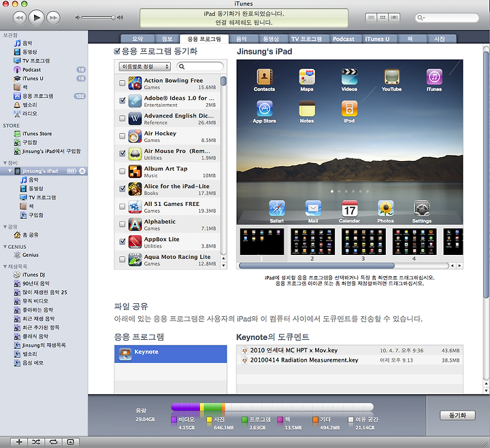The width and height of the screenshot is (490, 448).
Task: Uncheck Air Mouse Pro app
Action: pos(122,154)
